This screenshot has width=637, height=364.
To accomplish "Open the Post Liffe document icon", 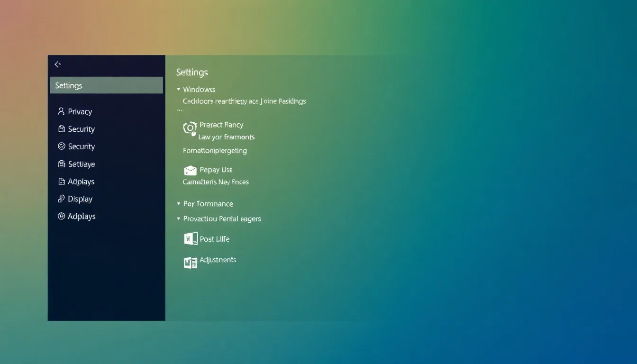I will click(191, 239).
